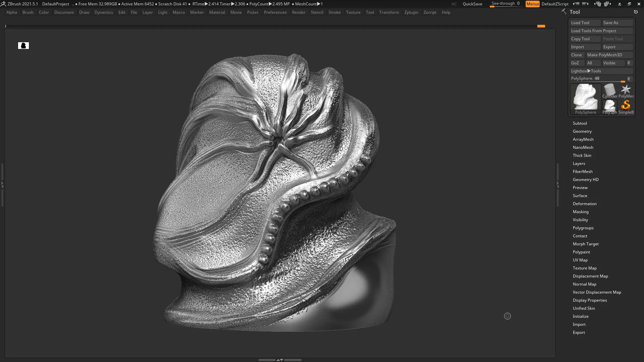Open the Transform menu

pyautogui.click(x=389, y=12)
